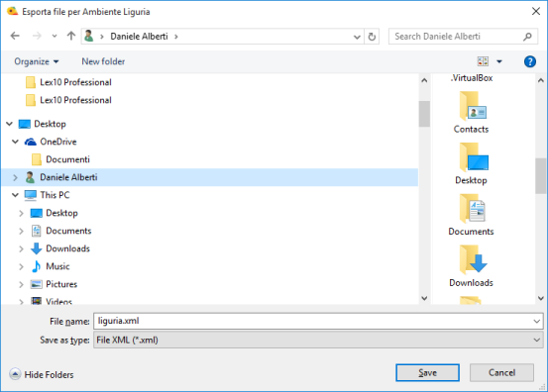Image resolution: width=548 pixels, height=392 pixels.
Task: Cancel the export dialog
Action: tap(501, 373)
